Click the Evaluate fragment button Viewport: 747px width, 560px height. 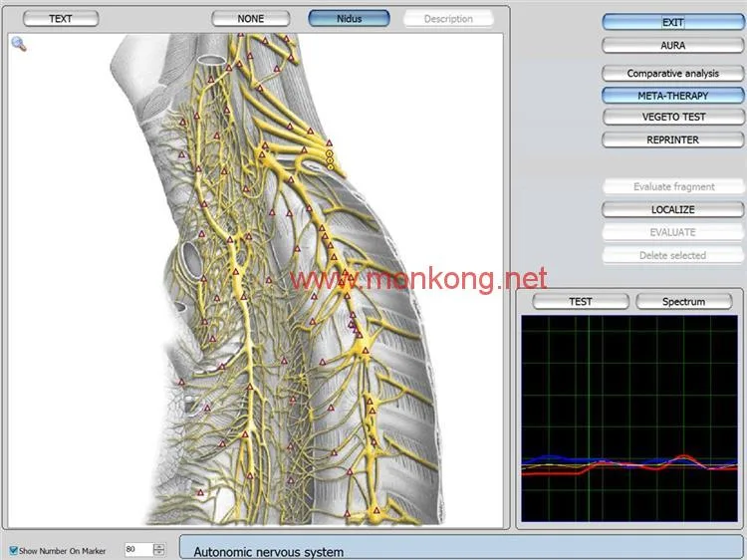click(x=672, y=186)
